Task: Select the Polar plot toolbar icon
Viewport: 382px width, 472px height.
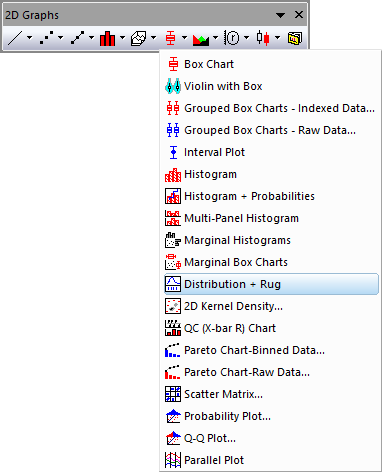Action: click(232, 38)
